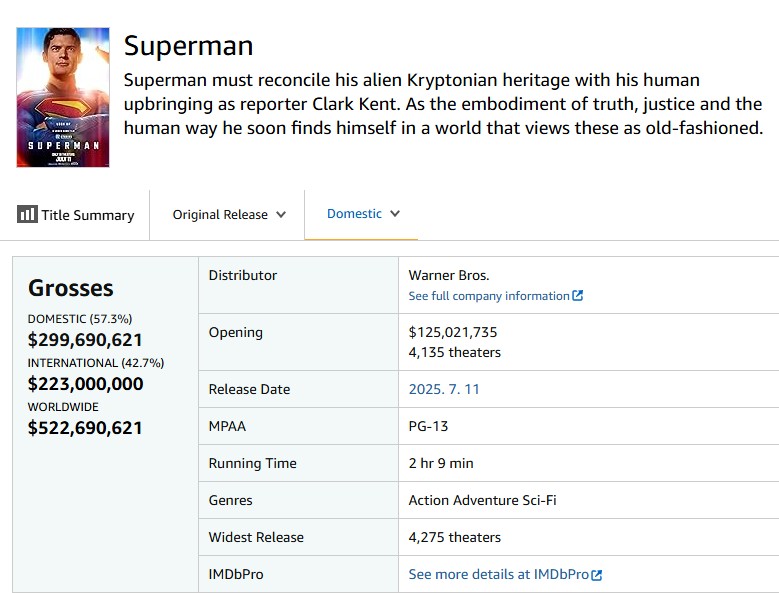Click the international gross $223,000,000
Image resolution: width=779 pixels, height=593 pixels.
pos(85,384)
